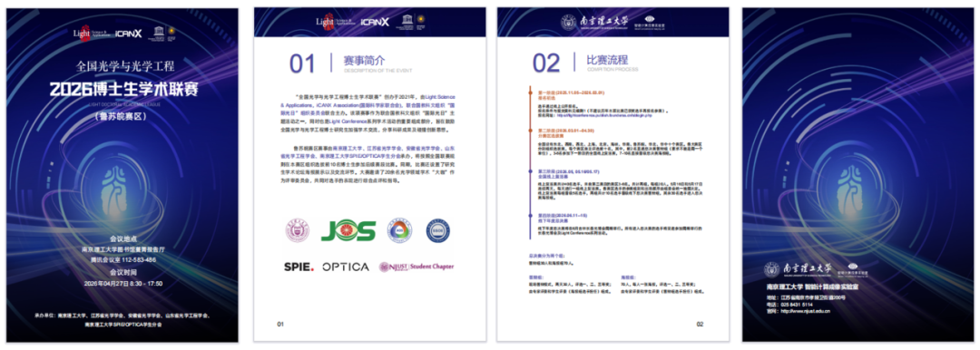Click the large '02' section number
The height and width of the screenshot is (350, 980).
coord(546,63)
